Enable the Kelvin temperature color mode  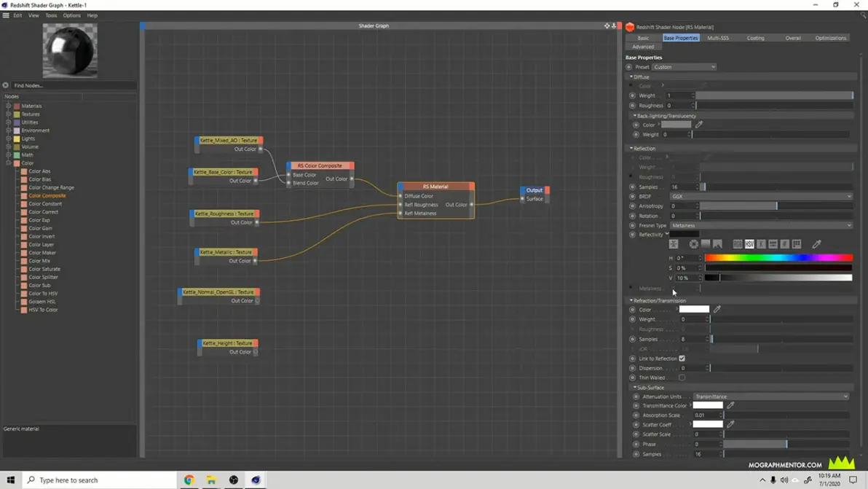[761, 244]
